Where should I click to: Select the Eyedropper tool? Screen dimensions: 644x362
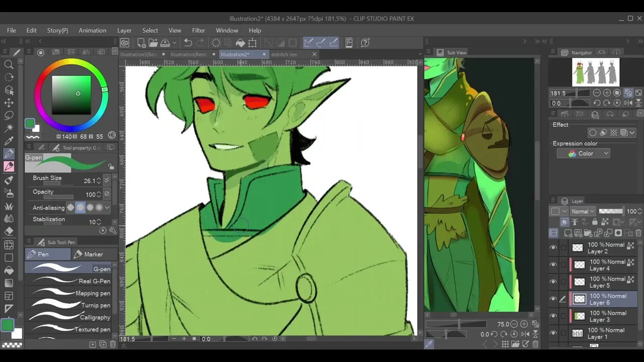(9, 141)
